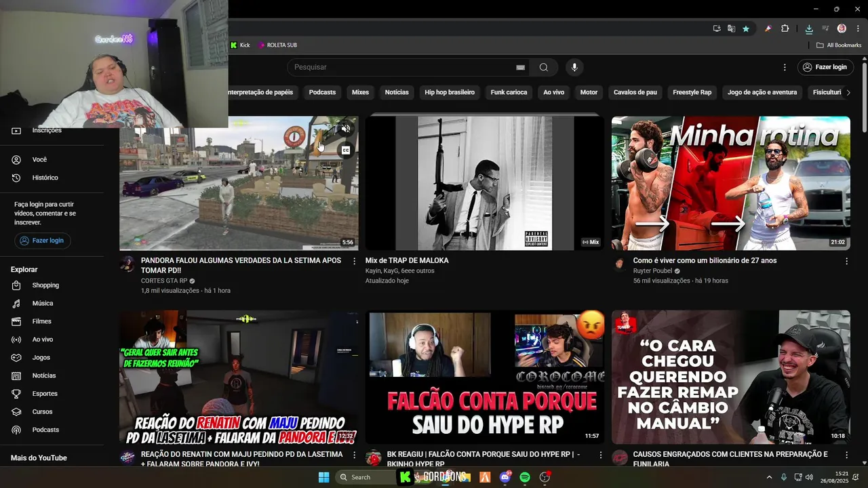The image size is (868, 488).
Task: Open Histórico in the sidebar
Action: coord(45,178)
